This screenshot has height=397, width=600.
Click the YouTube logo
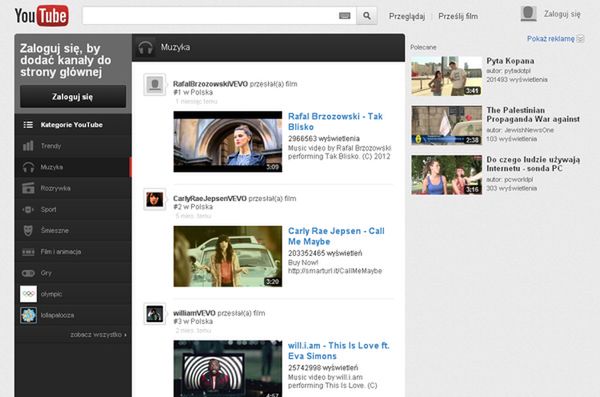click(41, 16)
